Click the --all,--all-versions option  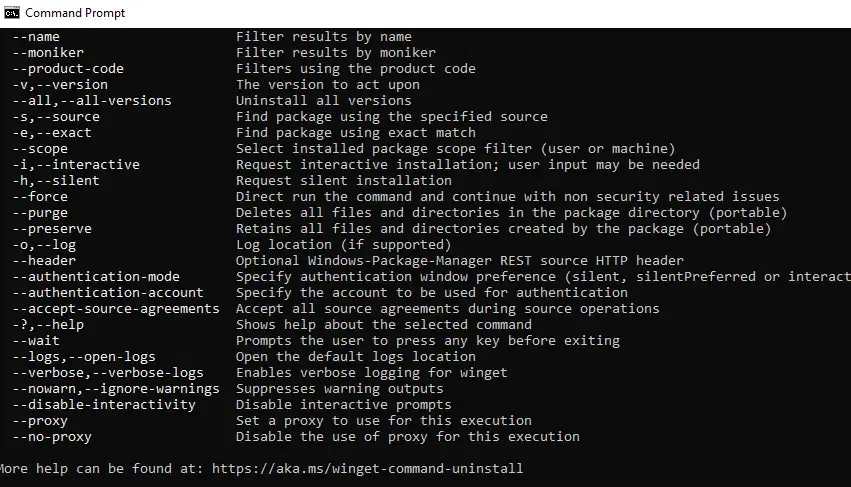pos(92,101)
